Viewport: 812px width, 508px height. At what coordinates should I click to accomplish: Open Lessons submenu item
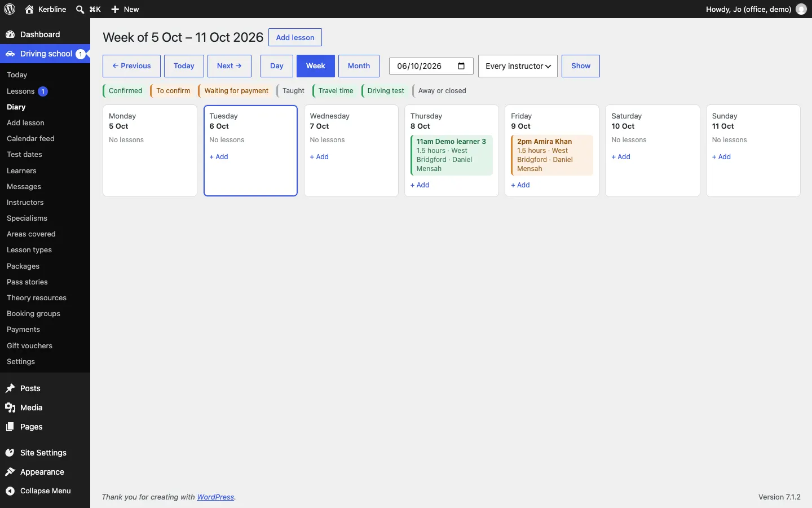[21, 91]
